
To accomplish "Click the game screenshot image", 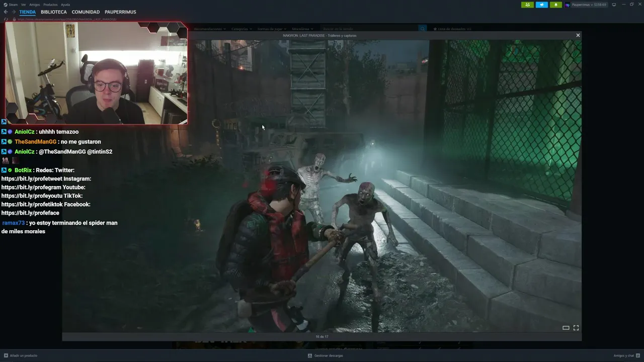I will (x=322, y=186).
